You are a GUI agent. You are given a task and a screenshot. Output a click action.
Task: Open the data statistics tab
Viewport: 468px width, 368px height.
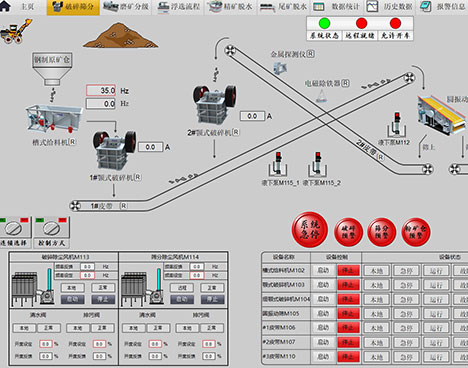click(x=337, y=7)
